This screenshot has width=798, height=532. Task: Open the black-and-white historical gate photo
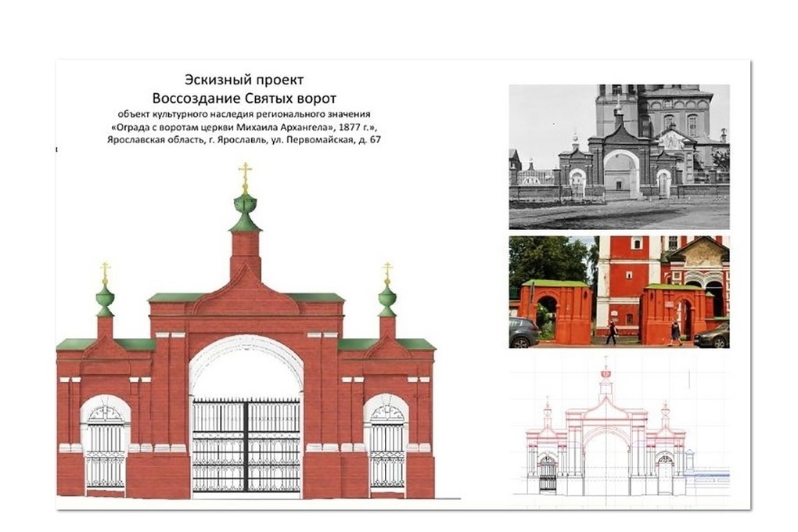point(619,156)
